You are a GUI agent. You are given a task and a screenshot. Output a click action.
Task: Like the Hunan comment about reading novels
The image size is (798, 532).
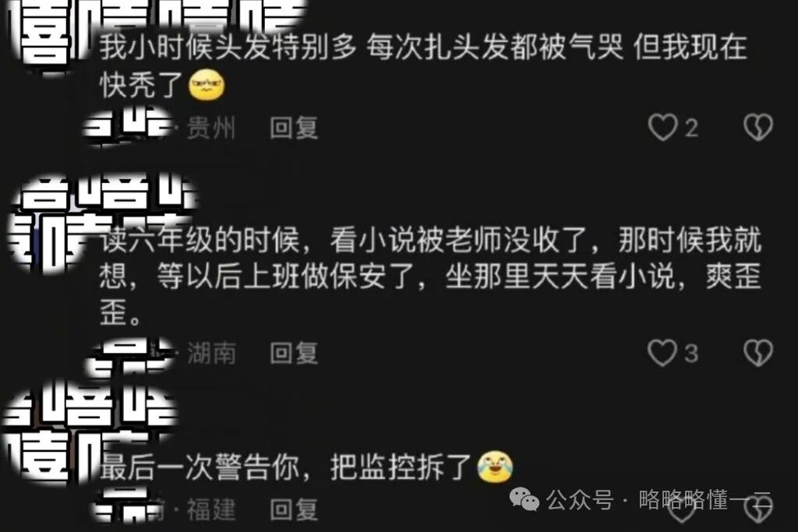pyautogui.click(x=662, y=353)
